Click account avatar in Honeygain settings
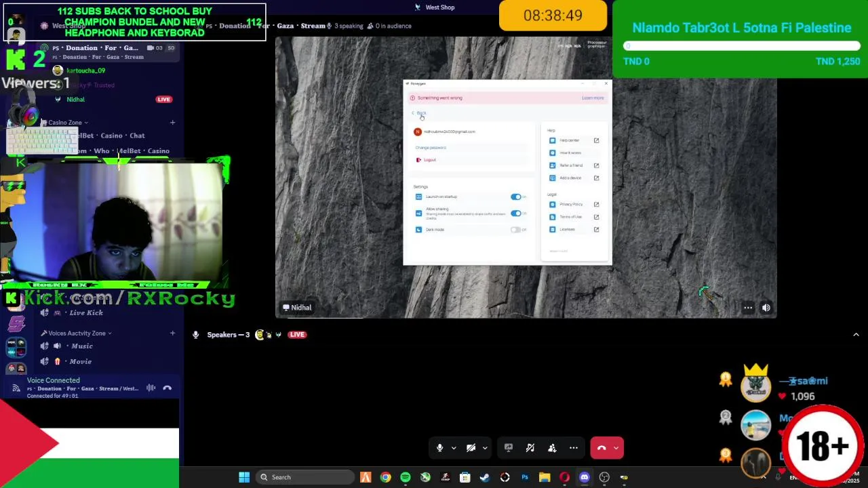The width and height of the screenshot is (868, 488). pos(418,131)
